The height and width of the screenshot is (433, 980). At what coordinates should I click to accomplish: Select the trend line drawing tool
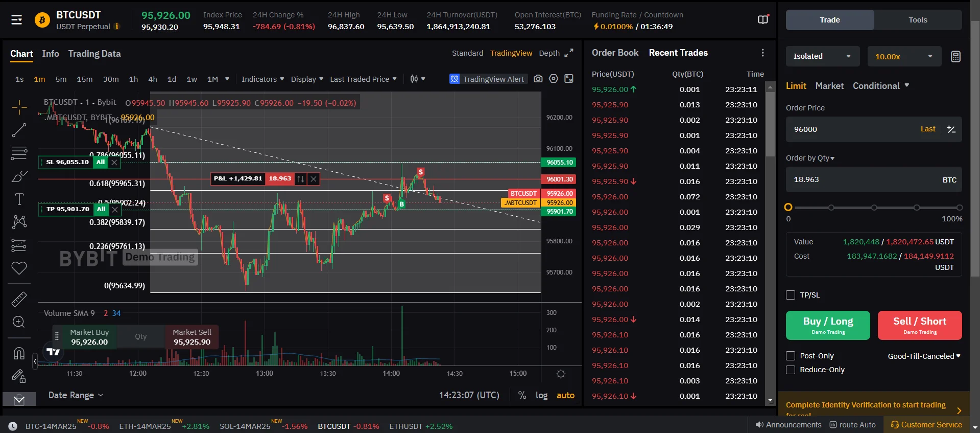(x=19, y=130)
